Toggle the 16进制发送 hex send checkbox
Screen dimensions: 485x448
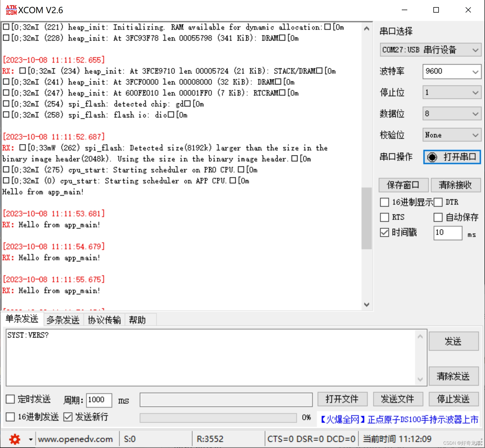[10, 417]
